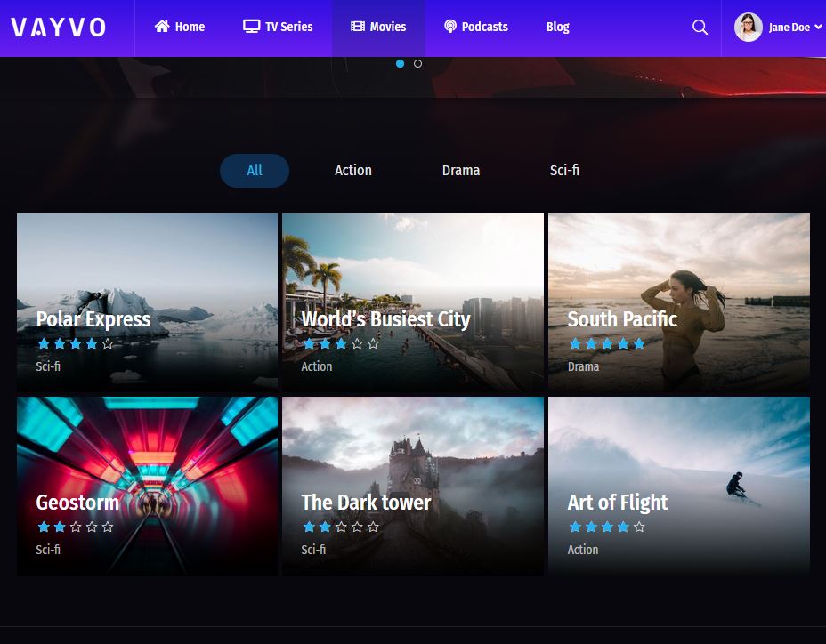Click The Dark tower fifth star
This screenshot has height=644, width=826.
(x=373, y=527)
